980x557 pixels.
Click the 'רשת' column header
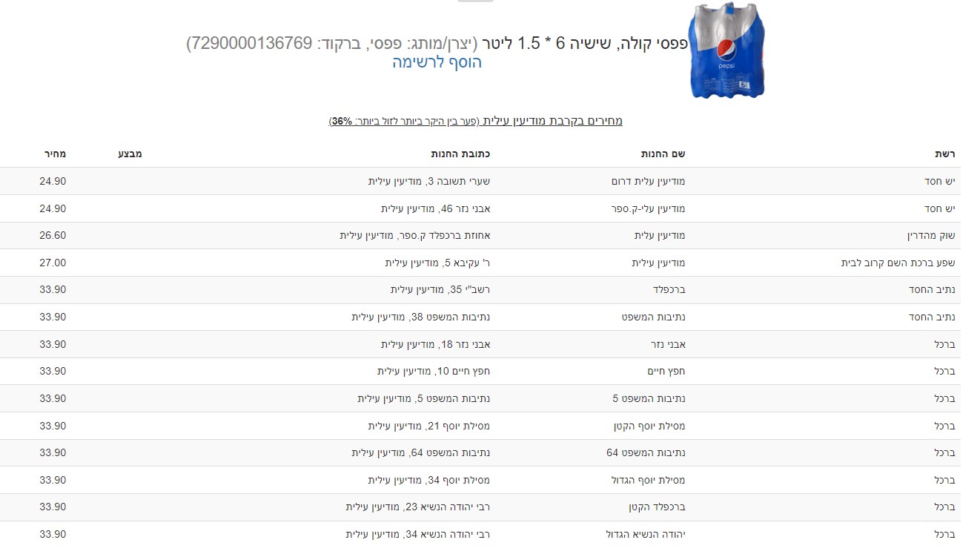tap(945, 154)
